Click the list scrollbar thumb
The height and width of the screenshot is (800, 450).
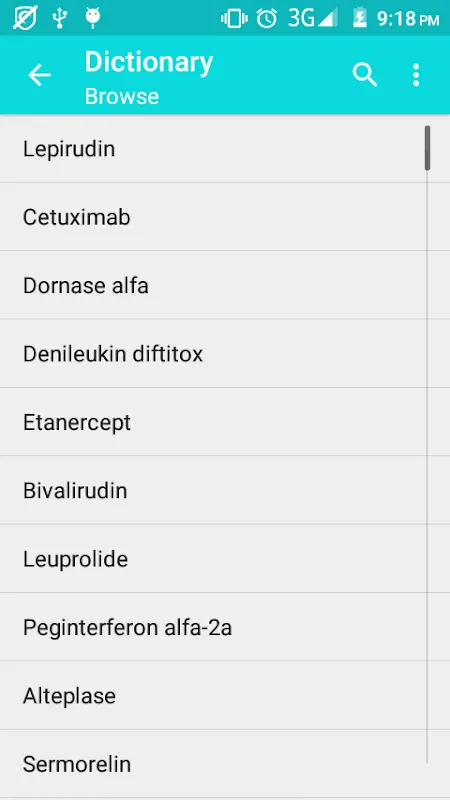coord(428,148)
